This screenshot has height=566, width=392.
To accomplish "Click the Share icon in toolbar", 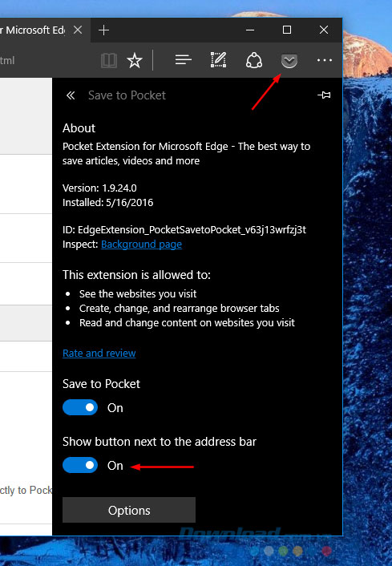I will [x=254, y=60].
